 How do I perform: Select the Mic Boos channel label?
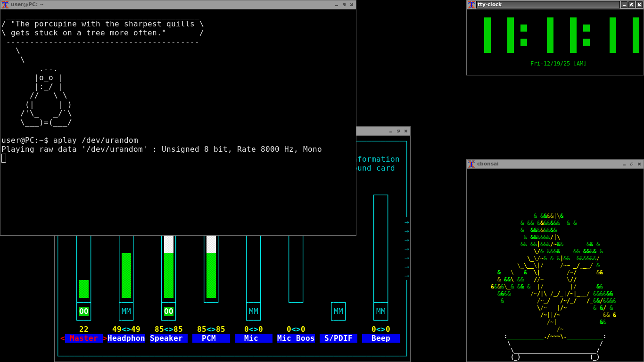coord(296,338)
